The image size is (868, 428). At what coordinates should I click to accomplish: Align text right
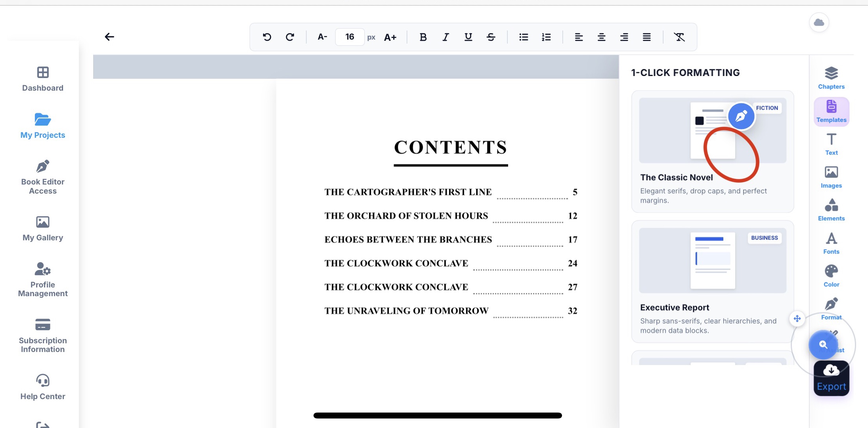tap(624, 37)
